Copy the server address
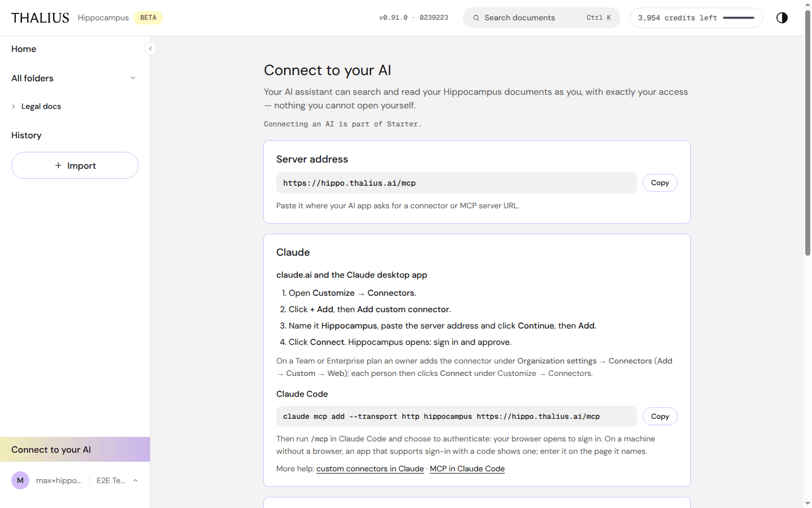Screen dimensions: 812x508 [x=660, y=183]
